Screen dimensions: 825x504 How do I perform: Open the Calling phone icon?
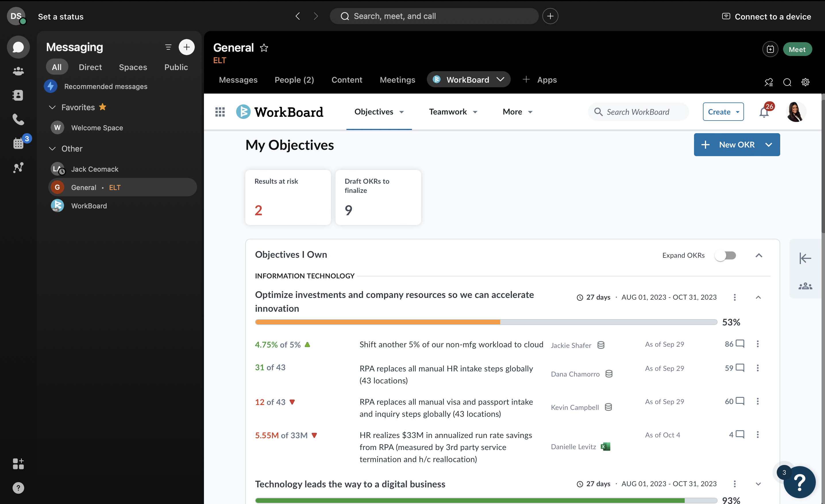click(18, 119)
